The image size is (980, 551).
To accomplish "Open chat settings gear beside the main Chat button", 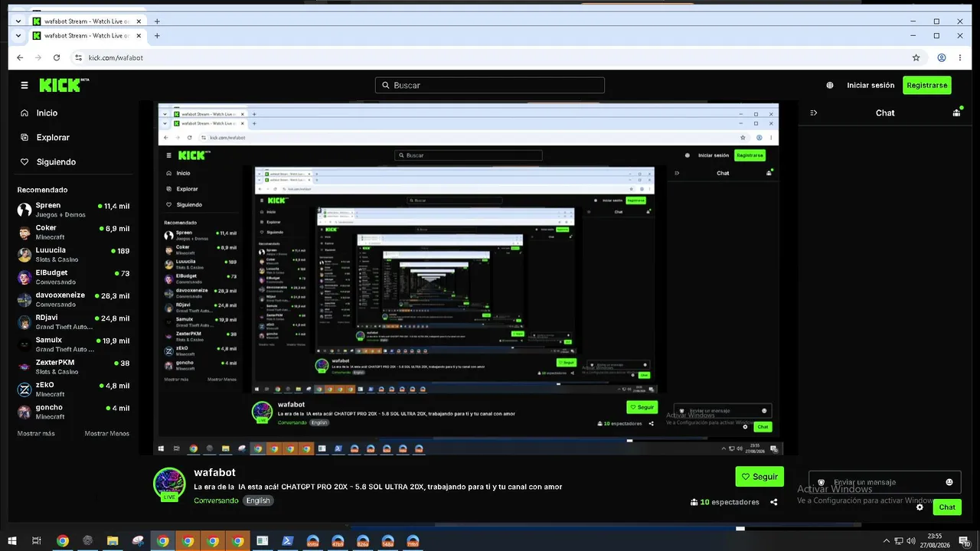I will (920, 507).
